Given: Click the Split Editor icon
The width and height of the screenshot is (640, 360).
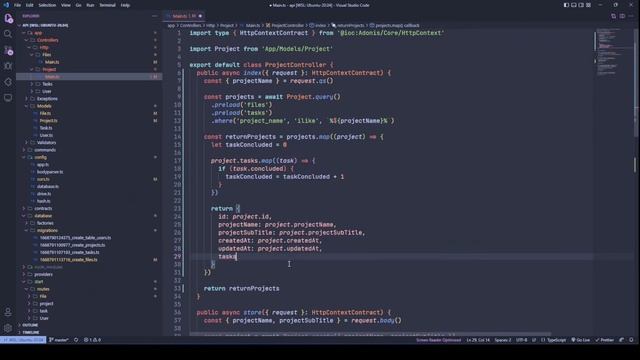Looking at the screenshot, I should (x=622, y=16).
